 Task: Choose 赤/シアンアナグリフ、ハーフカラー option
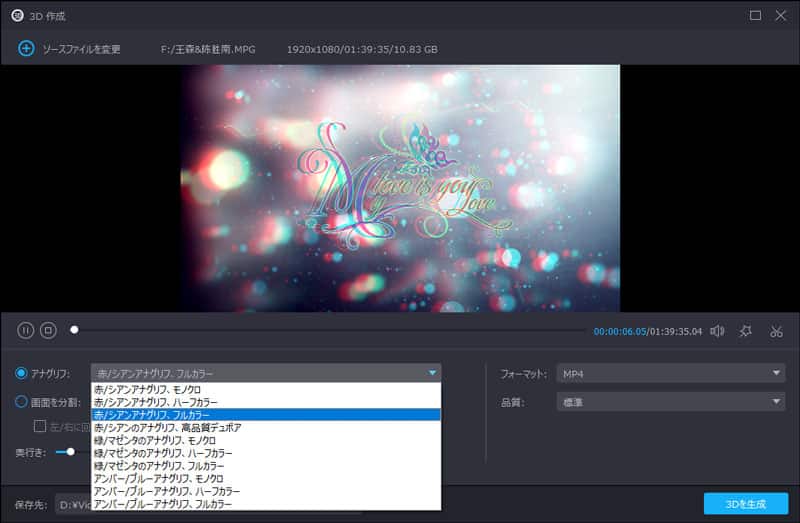tap(266, 402)
